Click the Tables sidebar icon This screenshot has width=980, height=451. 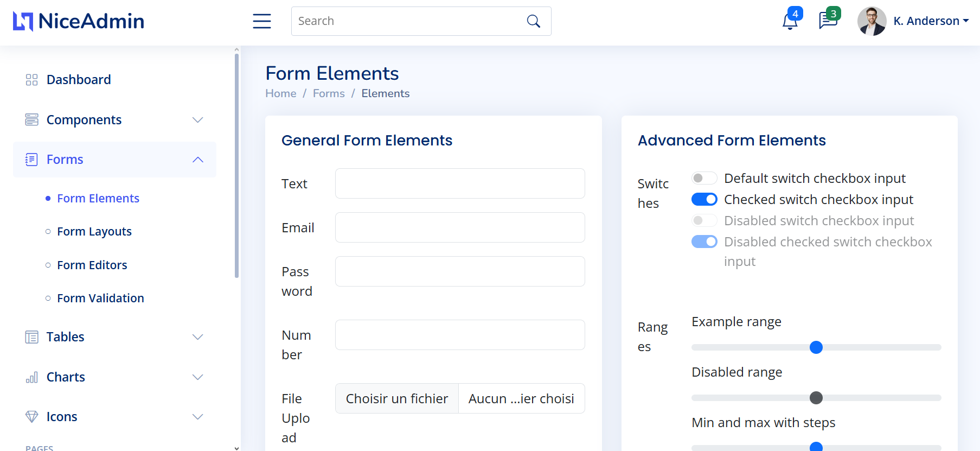pos(31,336)
